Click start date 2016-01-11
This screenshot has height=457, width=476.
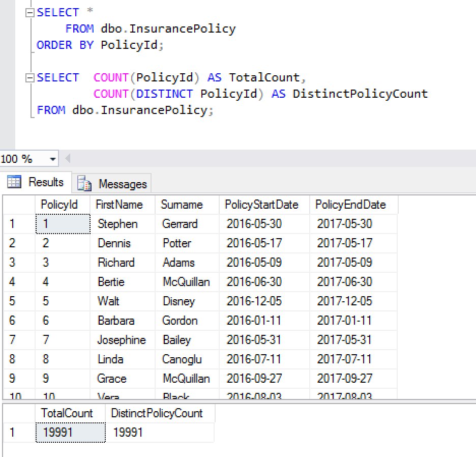(x=264, y=321)
